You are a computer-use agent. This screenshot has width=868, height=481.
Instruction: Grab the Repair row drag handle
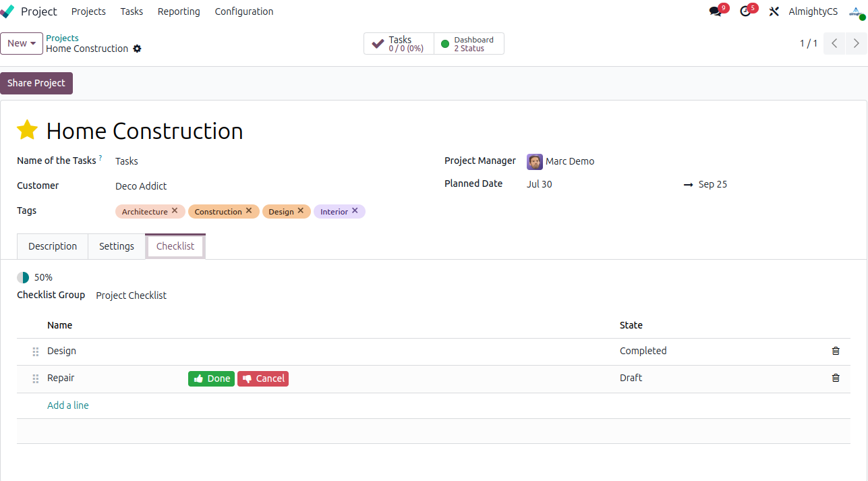point(36,378)
